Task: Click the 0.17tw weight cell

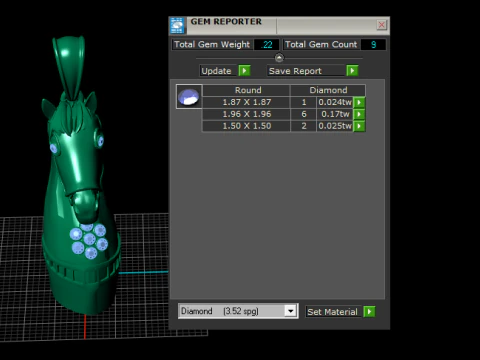Action: tap(335, 114)
